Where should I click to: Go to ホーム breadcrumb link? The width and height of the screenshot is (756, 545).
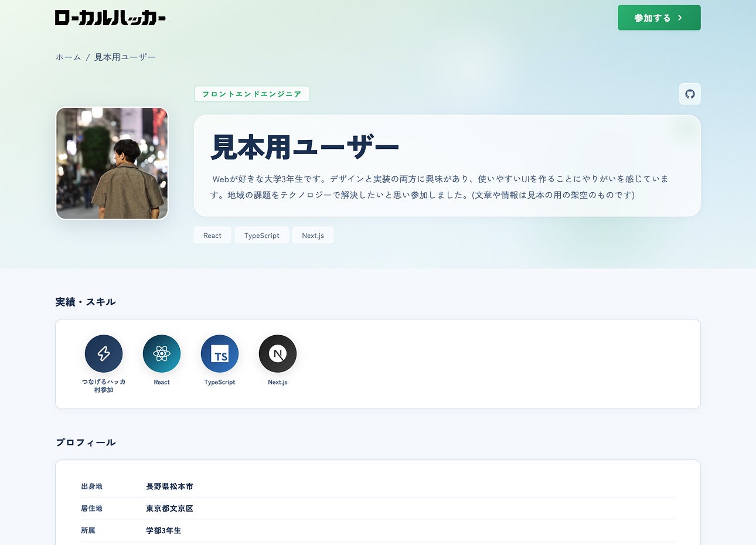point(68,57)
